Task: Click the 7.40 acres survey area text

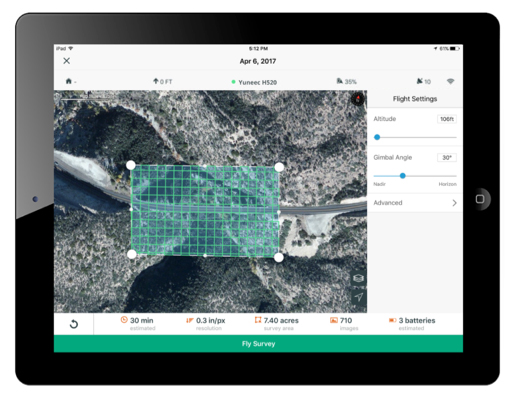Action: point(281,320)
